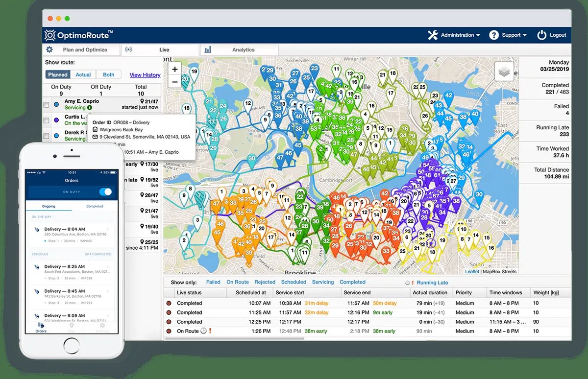Click the red exclamation icon in On Route row
The height and width of the screenshot is (379, 588).
point(210,331)
